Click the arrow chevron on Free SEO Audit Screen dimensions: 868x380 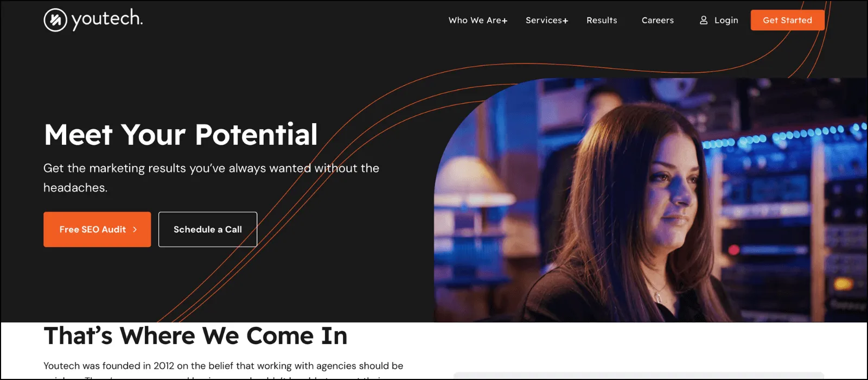click(135, 230)
